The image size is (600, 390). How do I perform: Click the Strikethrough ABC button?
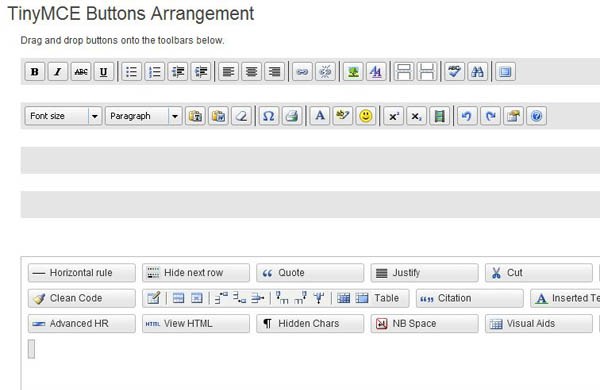click(x=81, y=72)
